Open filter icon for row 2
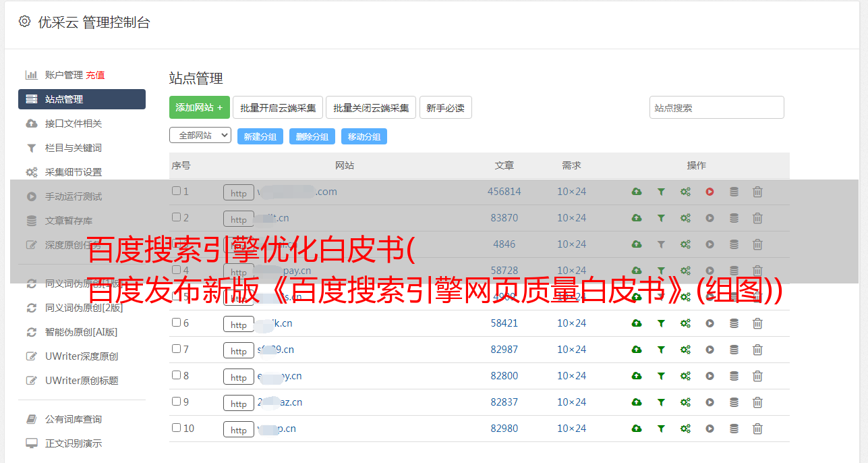868x463 pixels. (x=661, y=218)
